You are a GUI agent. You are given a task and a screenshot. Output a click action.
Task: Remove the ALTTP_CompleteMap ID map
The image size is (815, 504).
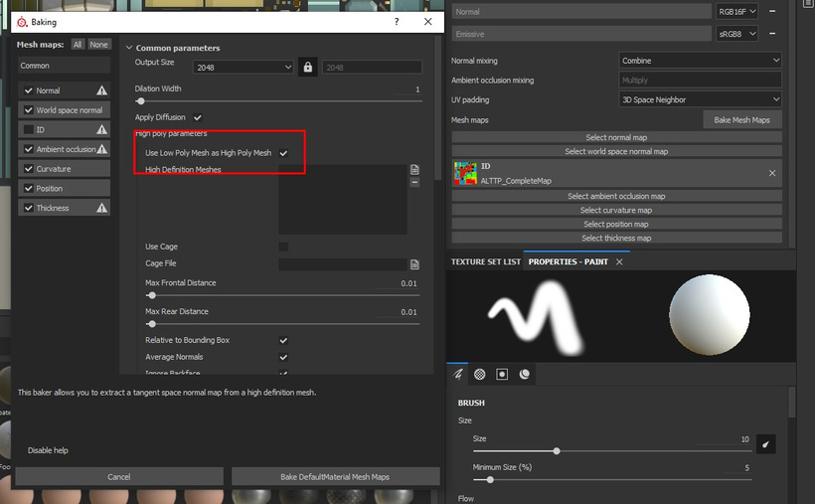772,173
